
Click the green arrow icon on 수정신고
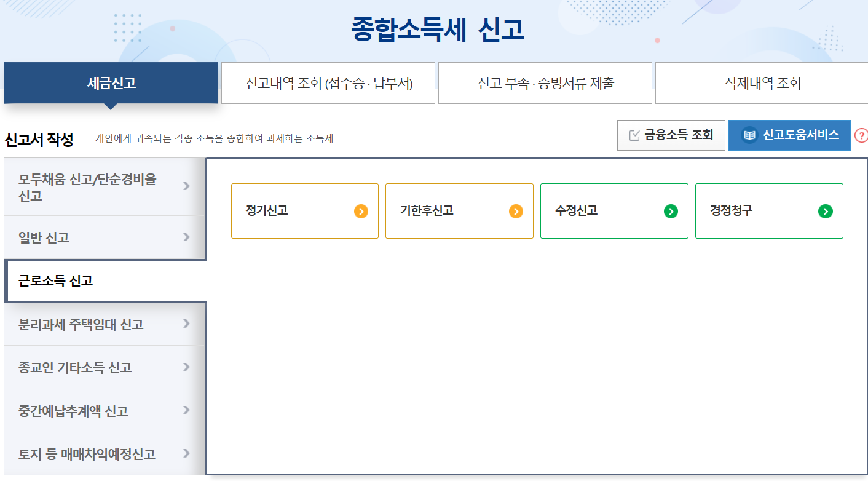point(671,212)
